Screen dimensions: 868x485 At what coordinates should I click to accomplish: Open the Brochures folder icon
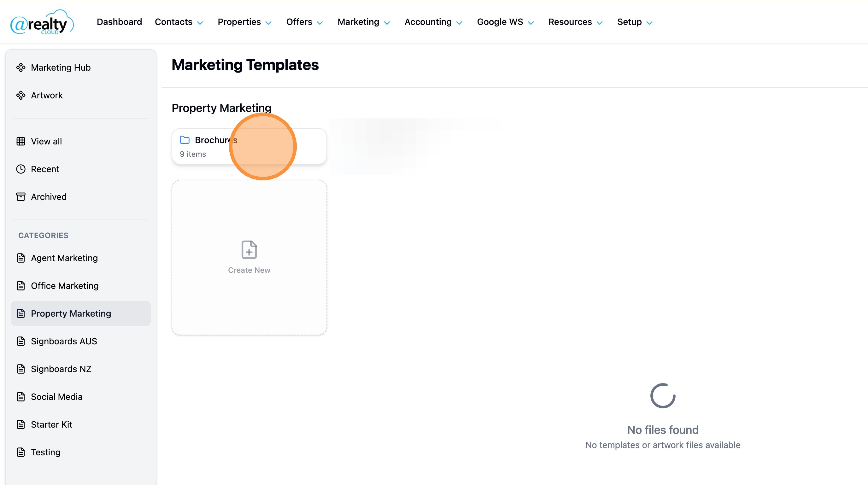click(x=185, y=140)
